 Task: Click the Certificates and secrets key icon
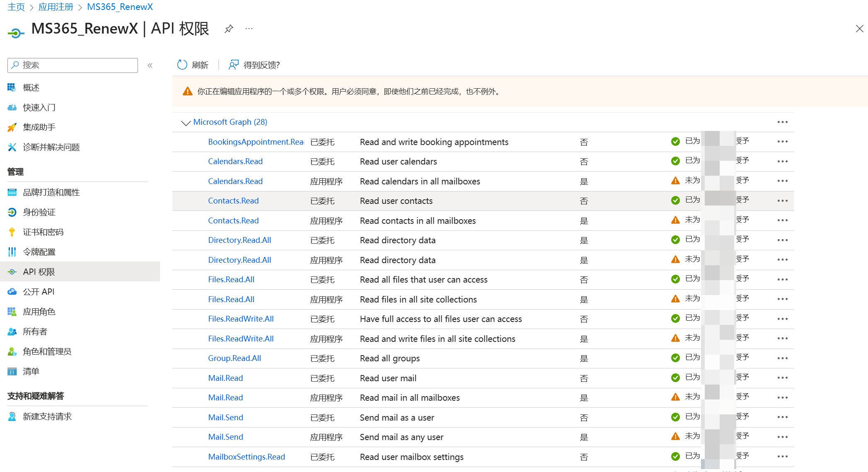[12, 232]
